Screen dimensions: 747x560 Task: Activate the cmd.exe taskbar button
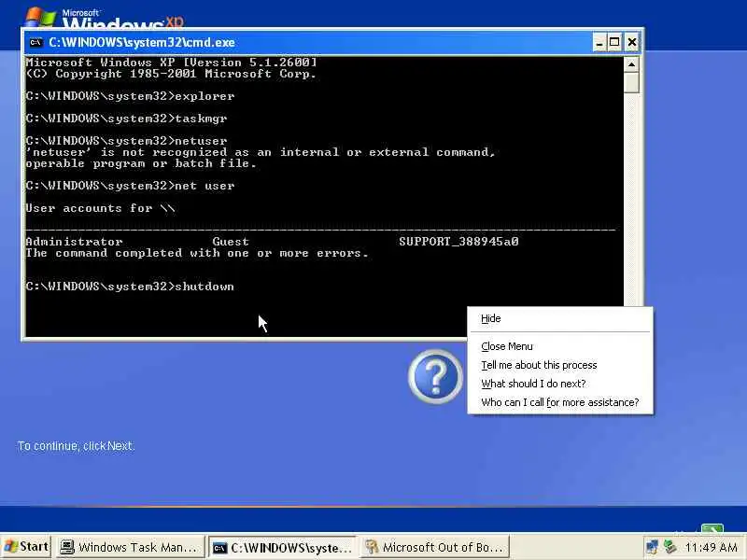click(283, 547)
